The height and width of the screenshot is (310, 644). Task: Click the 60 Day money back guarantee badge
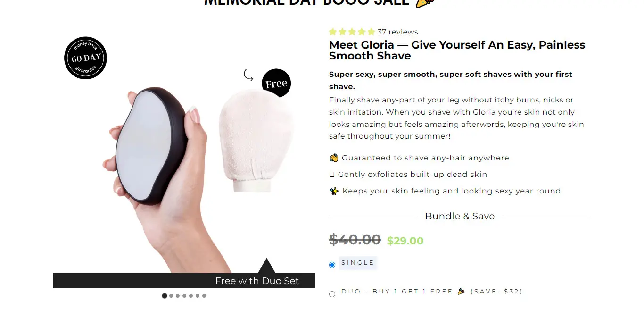click(85, 58)
